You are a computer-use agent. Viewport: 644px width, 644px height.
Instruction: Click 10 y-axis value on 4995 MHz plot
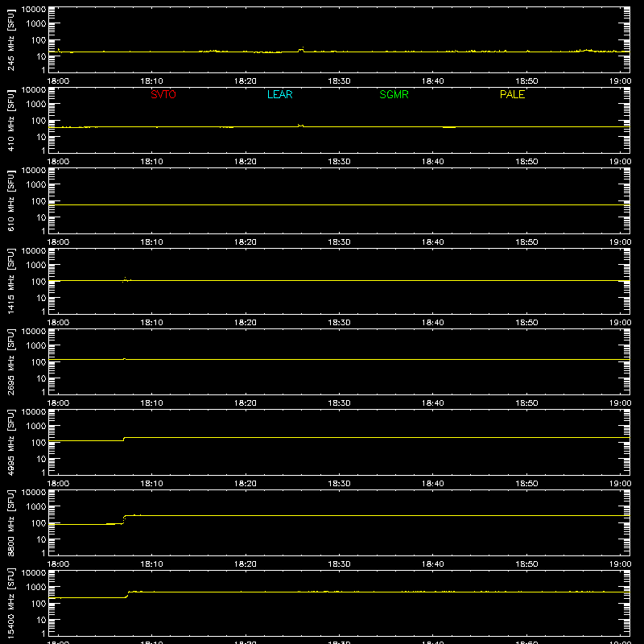point(41,459)
